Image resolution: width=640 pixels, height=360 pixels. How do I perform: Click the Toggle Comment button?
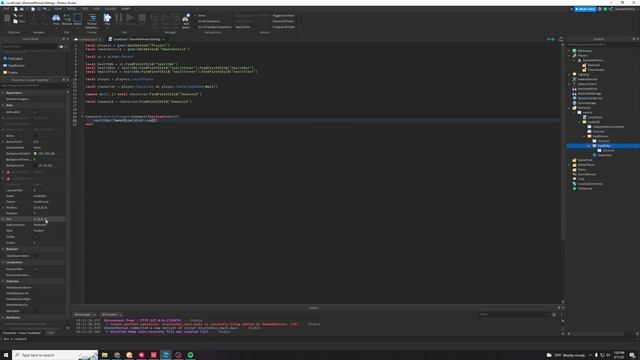283,16
